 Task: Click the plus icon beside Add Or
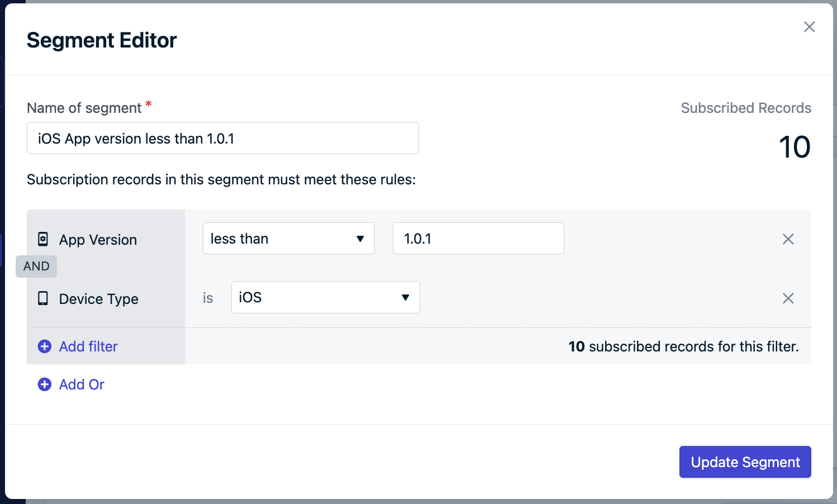(45, 384)
